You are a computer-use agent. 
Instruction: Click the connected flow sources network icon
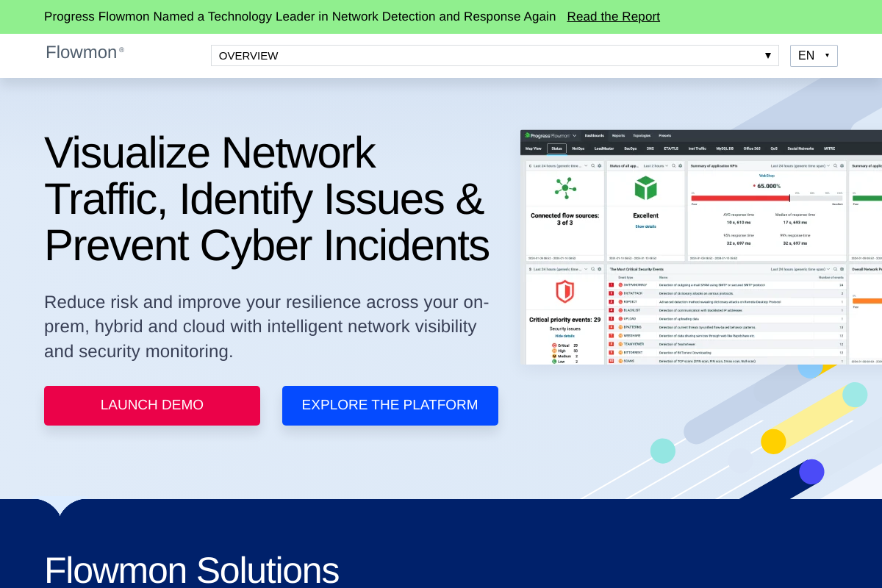tap(565, 187)
